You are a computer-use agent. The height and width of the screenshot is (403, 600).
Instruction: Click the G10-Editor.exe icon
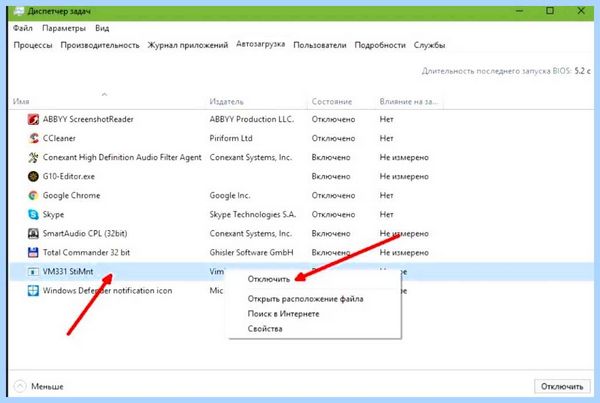[33, 176]
